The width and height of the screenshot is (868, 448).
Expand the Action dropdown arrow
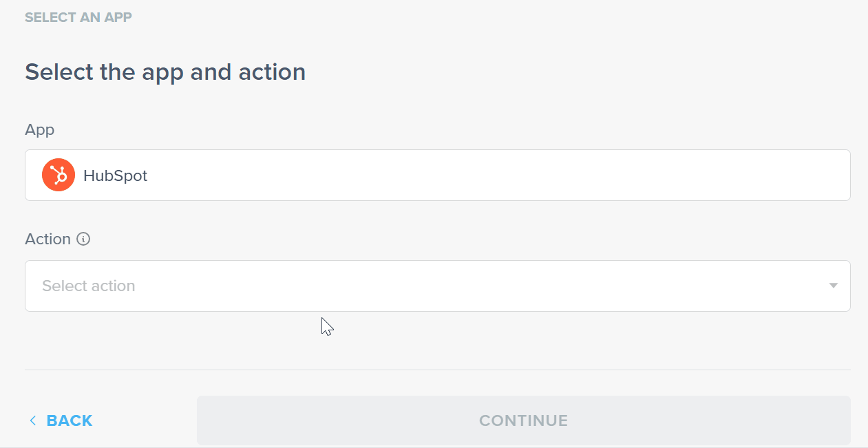tap(833, 286)
